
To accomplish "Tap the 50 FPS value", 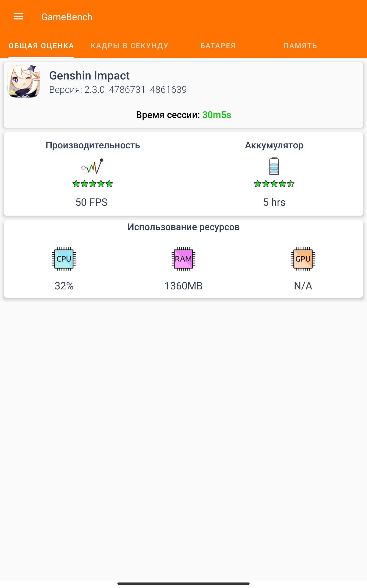I will click(x=92, y=202).
